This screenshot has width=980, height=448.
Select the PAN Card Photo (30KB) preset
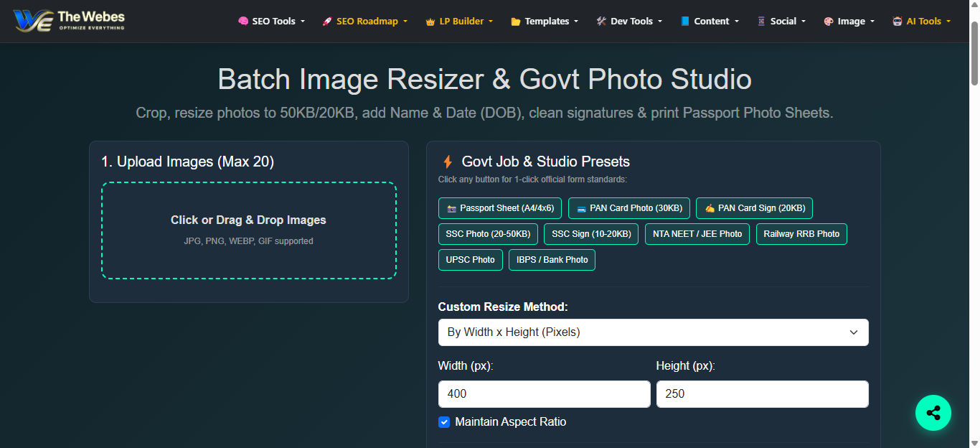pyautogui.click(x=629, y=208)
